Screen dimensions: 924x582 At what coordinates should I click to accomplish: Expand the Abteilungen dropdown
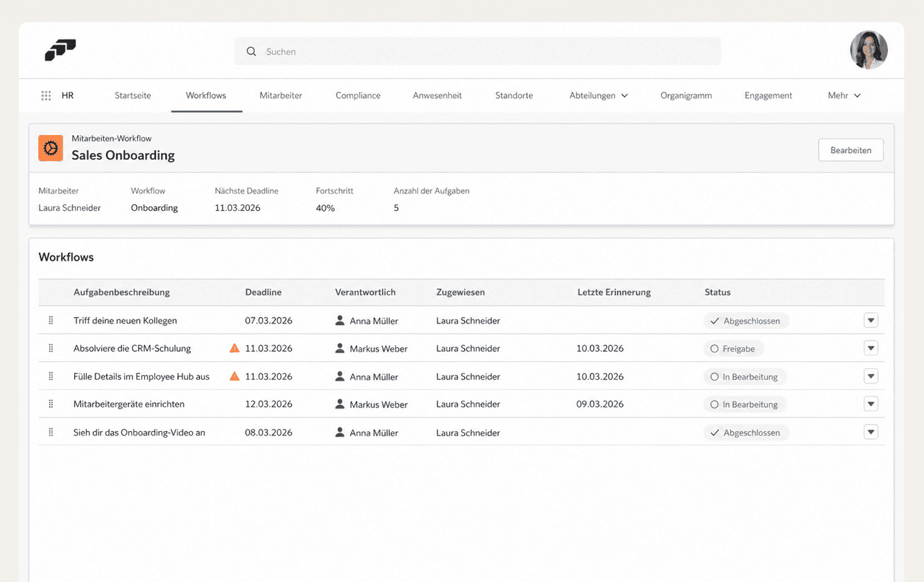tap(598, 95)
